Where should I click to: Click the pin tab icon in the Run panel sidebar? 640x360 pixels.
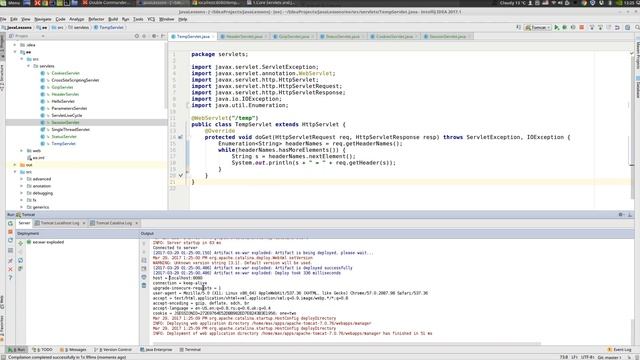[11, 261]
